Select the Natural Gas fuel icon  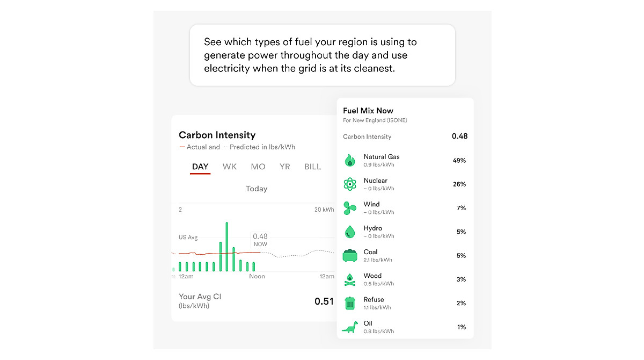click(350, 160)
